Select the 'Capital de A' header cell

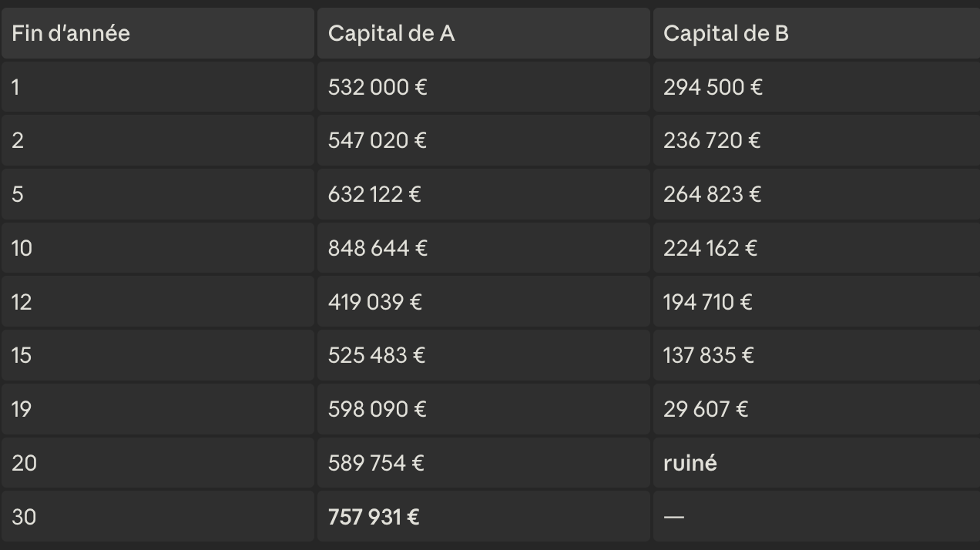point(484,33)
